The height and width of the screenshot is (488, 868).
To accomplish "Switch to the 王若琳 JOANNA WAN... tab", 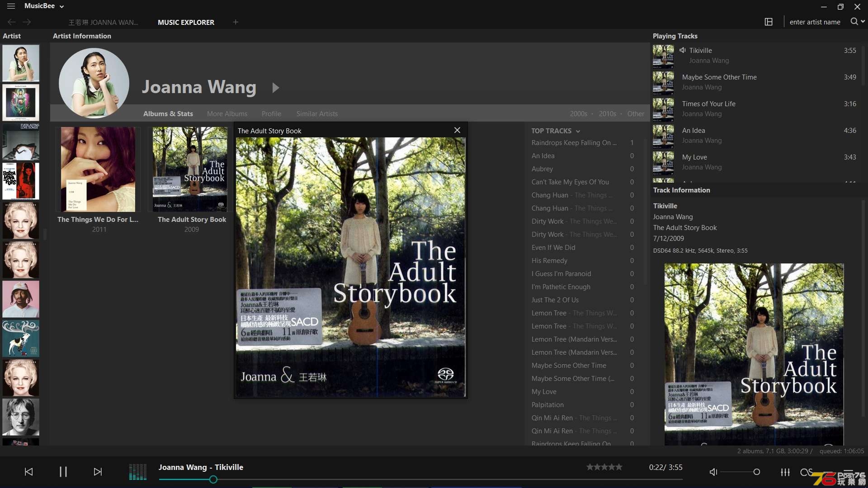I will (x=103, y=22).
